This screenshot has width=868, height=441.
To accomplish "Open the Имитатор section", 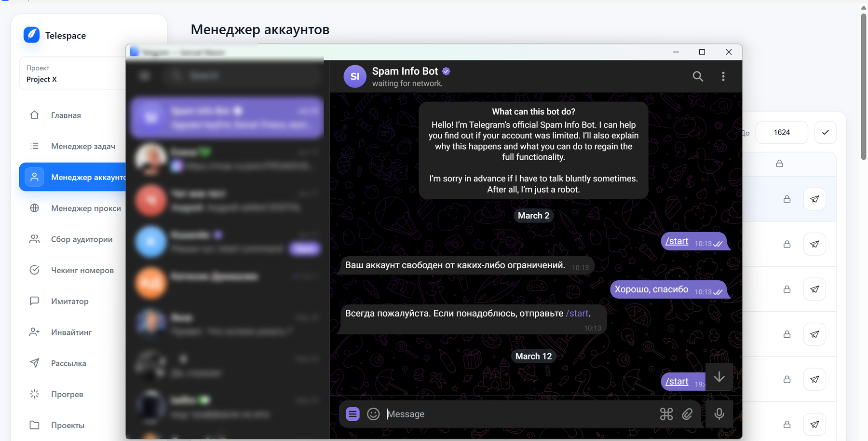I will click(69, 301).
